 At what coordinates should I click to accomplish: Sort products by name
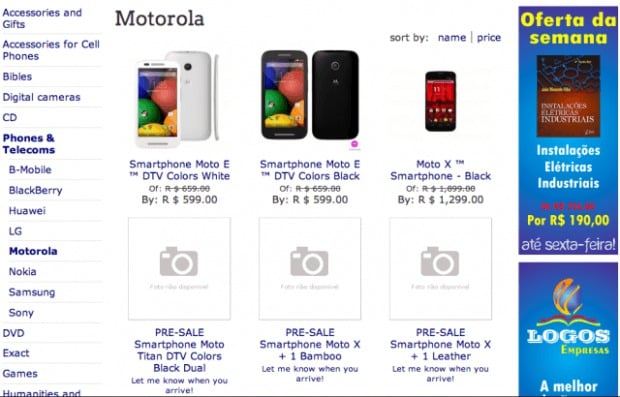pos(452,38)
